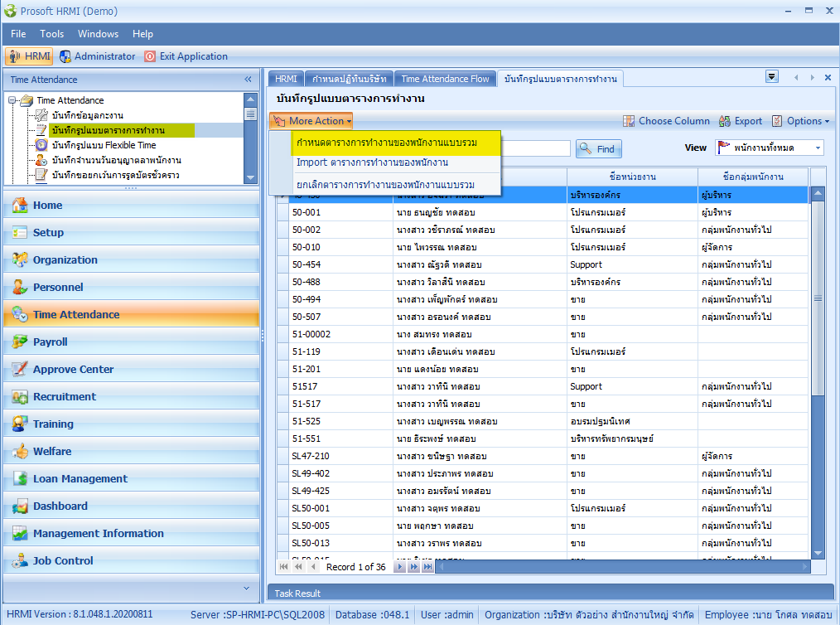Switch to the HRMI tab

click(286, 79)
